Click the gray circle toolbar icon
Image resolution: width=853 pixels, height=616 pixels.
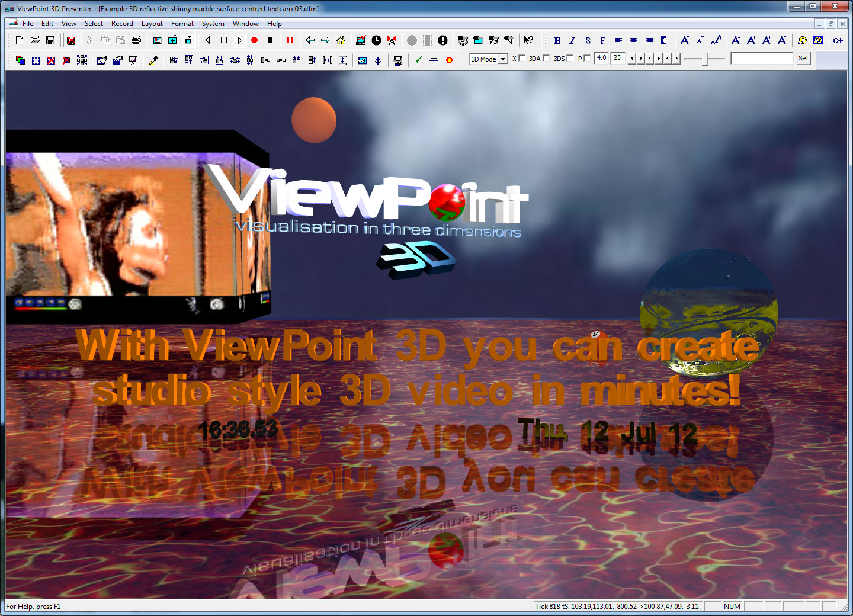(x=412, y=40)
